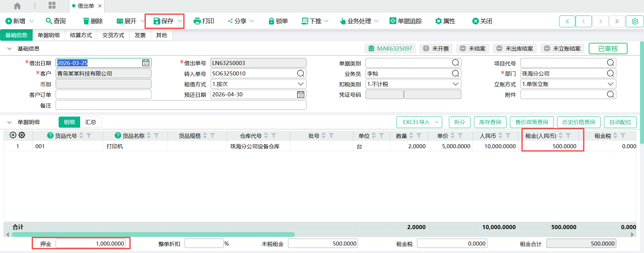Expand the rental method dropdown
The image size is (644, 253).
(300, 84)
